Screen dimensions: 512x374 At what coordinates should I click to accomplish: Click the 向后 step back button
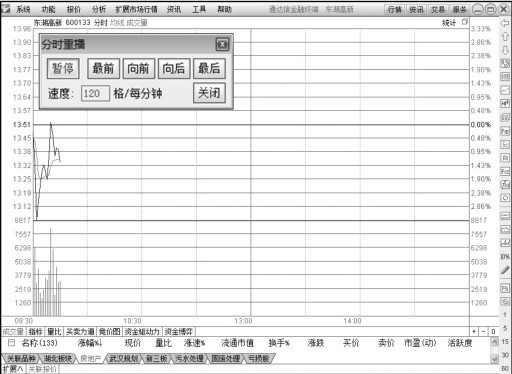tap(174, 68)
